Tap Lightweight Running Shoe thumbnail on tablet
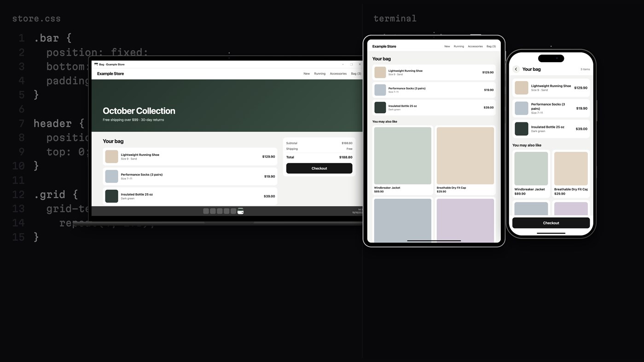The image size is (644, 362). tap(380, 72)
